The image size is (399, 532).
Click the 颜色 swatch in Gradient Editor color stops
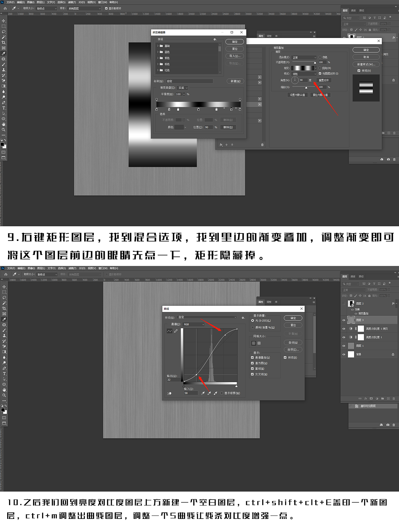tap(179, 127)
